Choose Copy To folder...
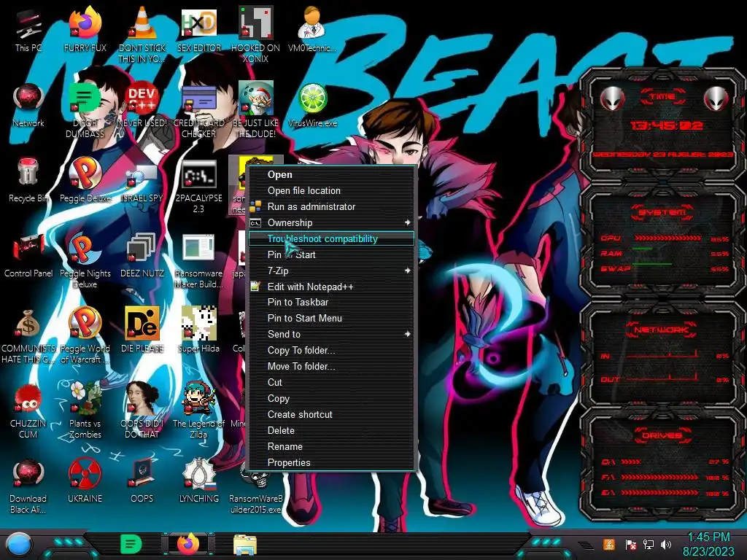 [x=332, y=351]
